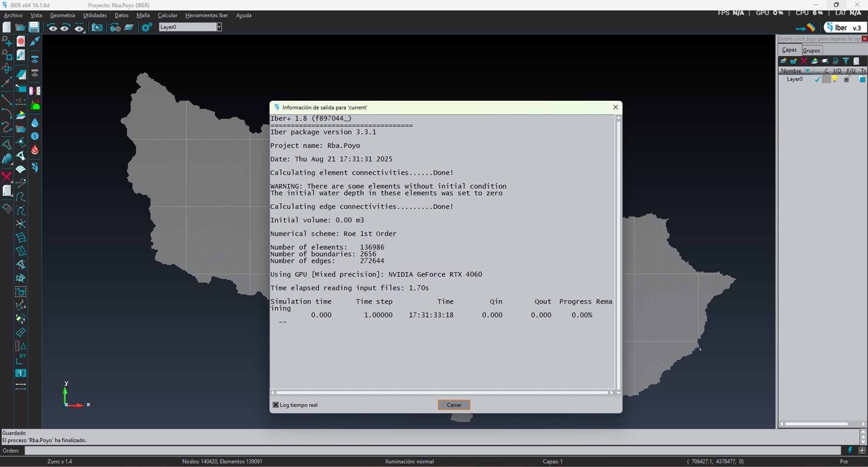Viewport: 868px width, 467px height.
Task: Click the round blue info icon
Action: click(35, 136)
